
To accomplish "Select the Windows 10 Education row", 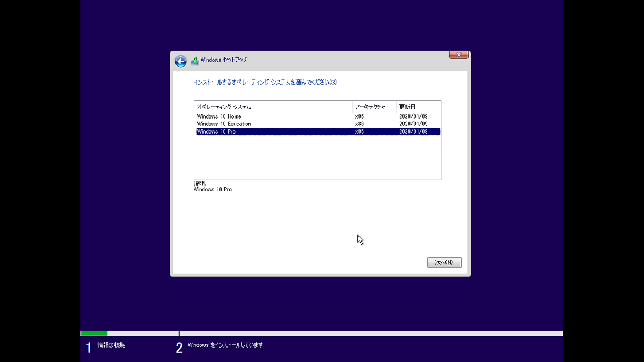I will pyautogui.click(x=318, y=124).
